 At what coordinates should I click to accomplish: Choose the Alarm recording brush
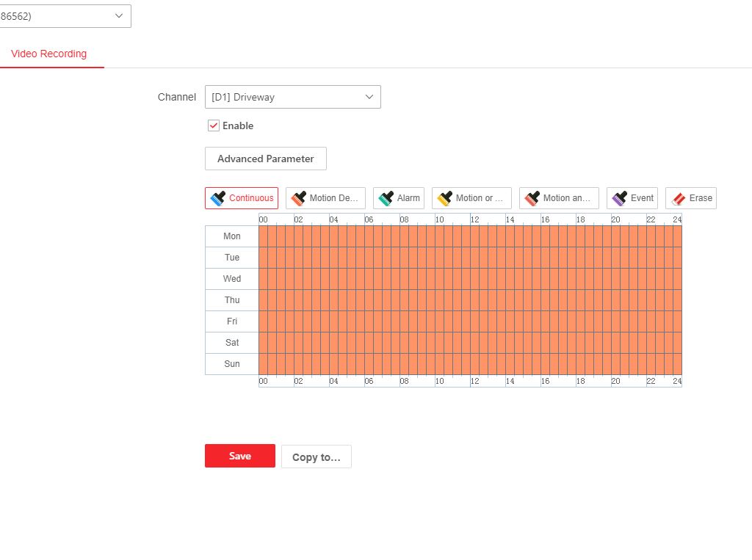click(399, 198)
